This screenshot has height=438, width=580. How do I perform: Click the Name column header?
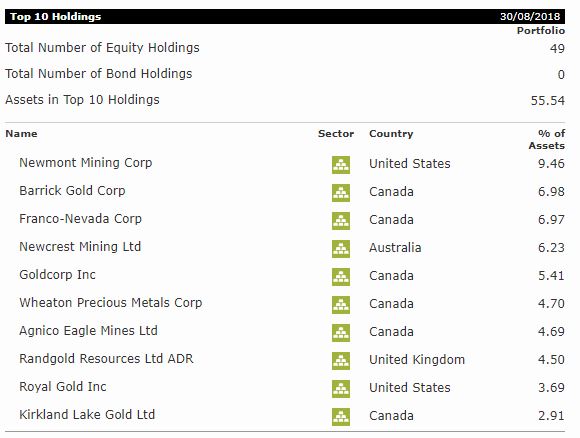click(21, 134)
